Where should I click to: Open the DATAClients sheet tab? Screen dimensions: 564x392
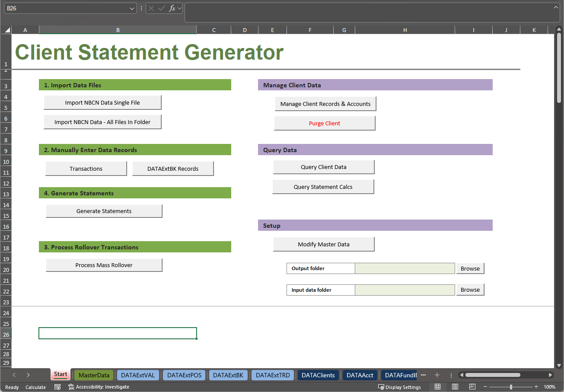point(318,375)
